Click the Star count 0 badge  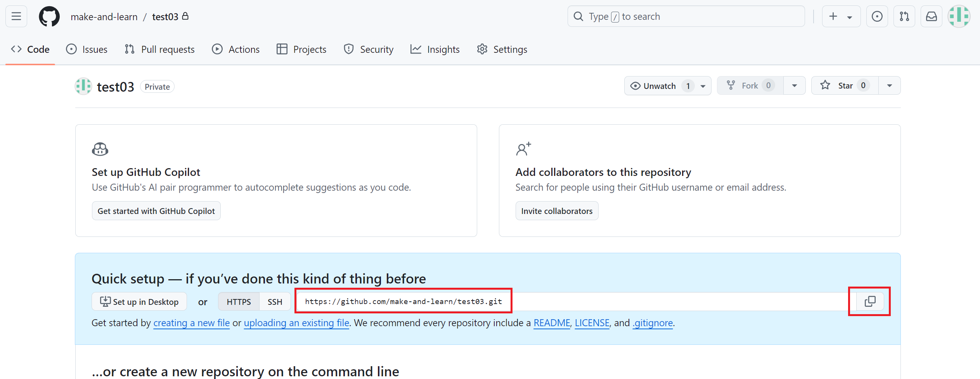[x=863, y=85]
